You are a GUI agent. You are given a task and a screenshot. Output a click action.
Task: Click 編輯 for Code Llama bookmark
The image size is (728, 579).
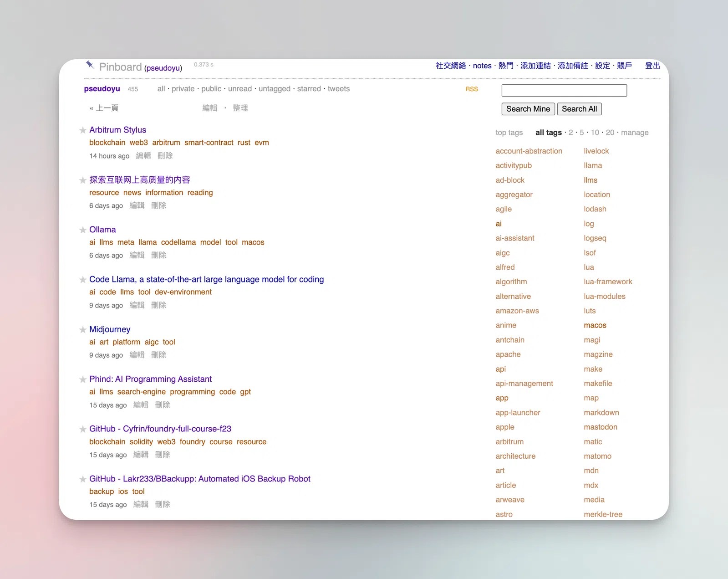tap(137, 305)
